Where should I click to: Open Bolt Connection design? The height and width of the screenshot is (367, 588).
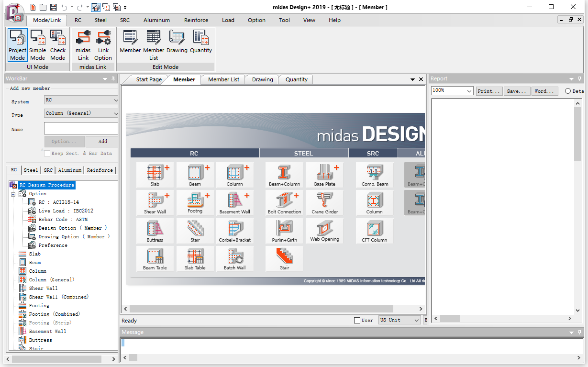coord(284,203)
